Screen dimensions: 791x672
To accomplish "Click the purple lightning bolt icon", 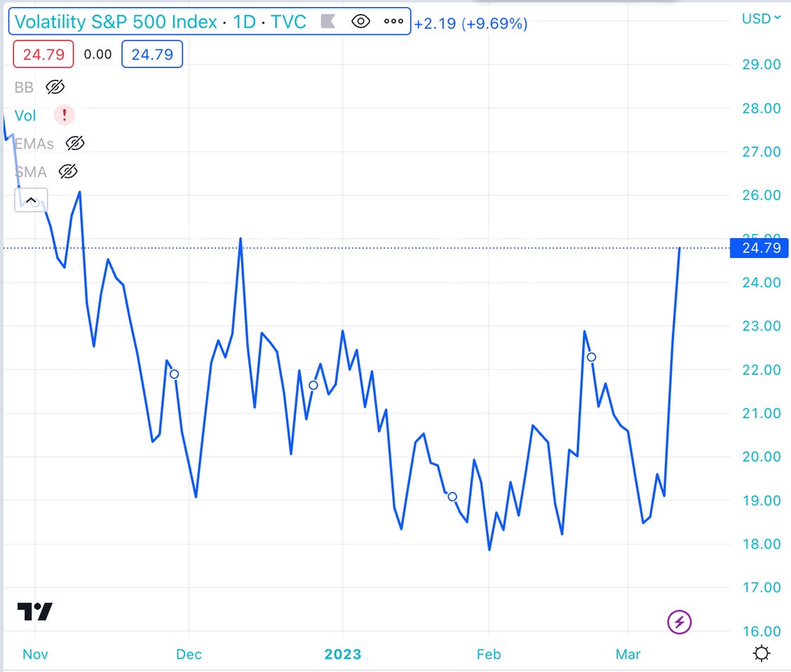I will click(x=679, y=622).
